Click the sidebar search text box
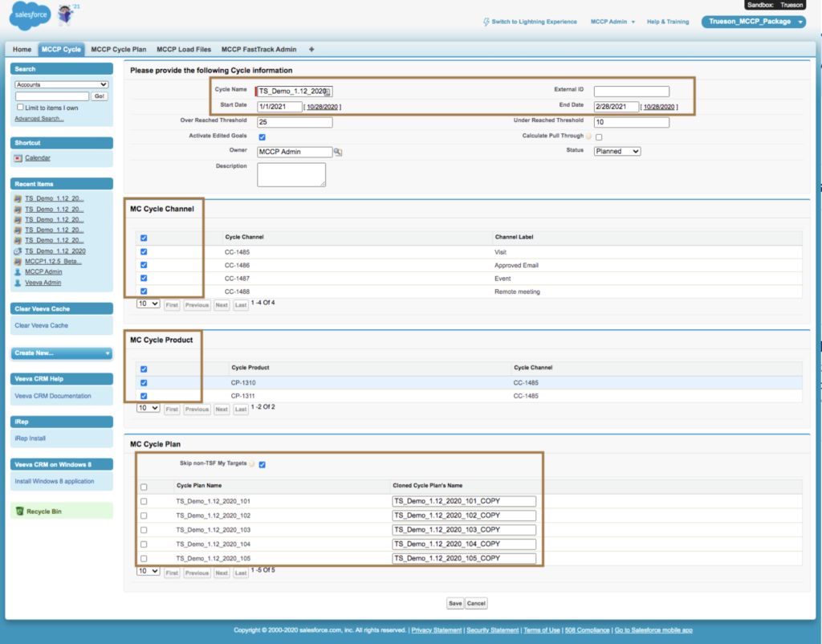 pyautogui.click(x=52, y=96)
